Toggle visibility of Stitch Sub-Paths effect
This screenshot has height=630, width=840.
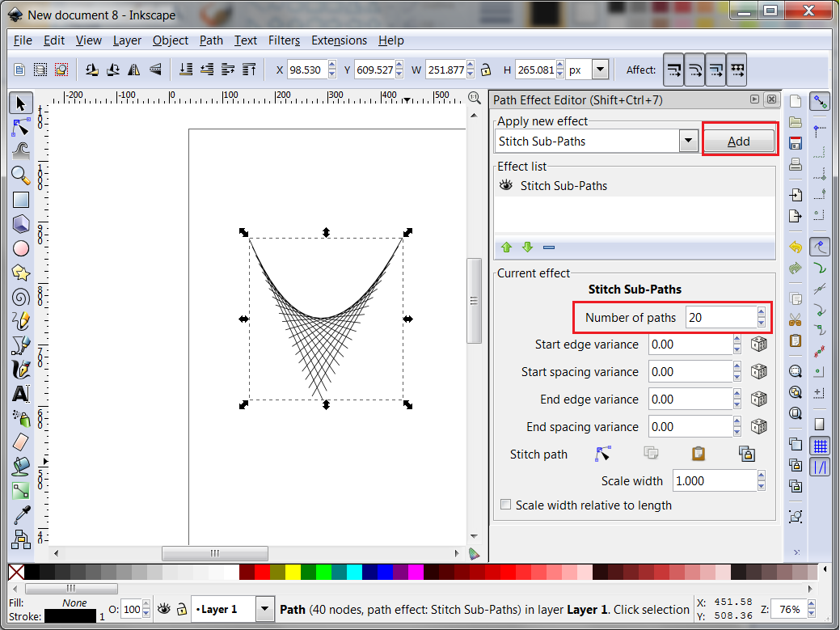click(x=505, y=185)
